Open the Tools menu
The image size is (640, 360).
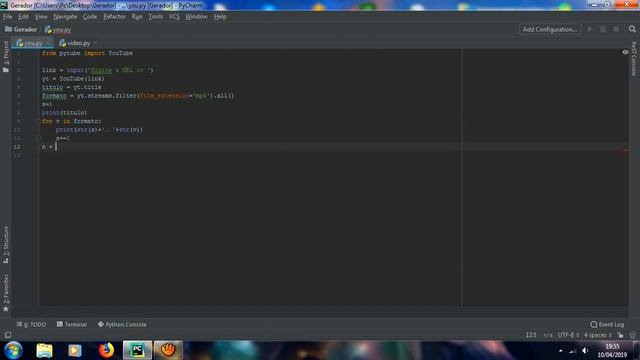click(x=156, y=17)
